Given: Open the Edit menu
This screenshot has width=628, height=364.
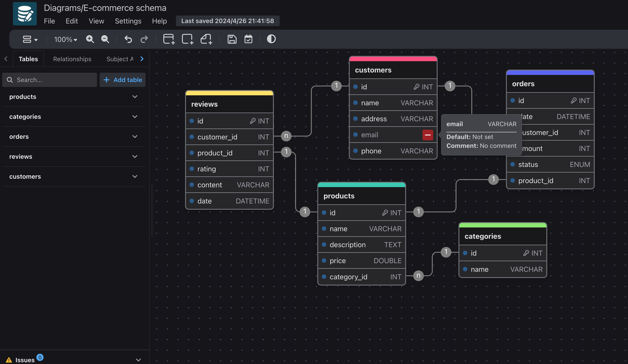Looking at the screenshot, I should (72, 21).
